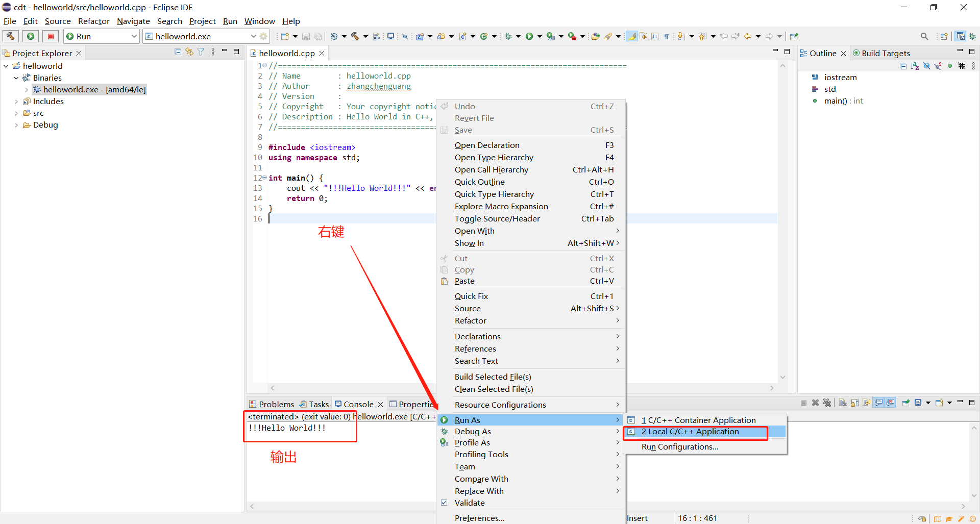Sort the Outline alphabetically
The width and height of the screenshot is (980, 524).
915,66
